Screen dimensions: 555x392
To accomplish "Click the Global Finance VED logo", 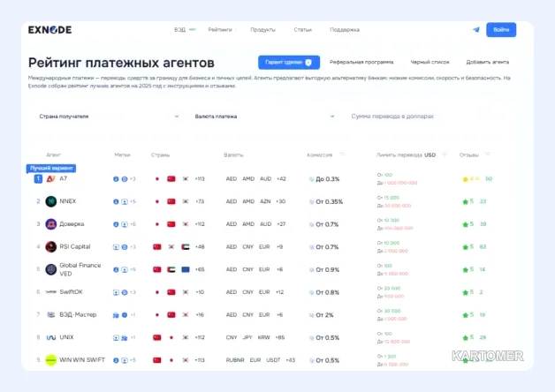I will (51, 269).
